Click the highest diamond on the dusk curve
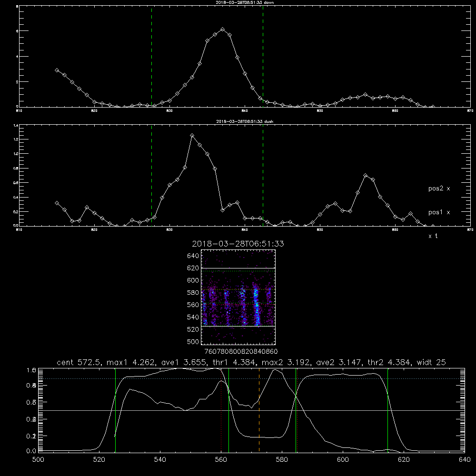Screen dimensions: 476x476 [x=192, y=136]
